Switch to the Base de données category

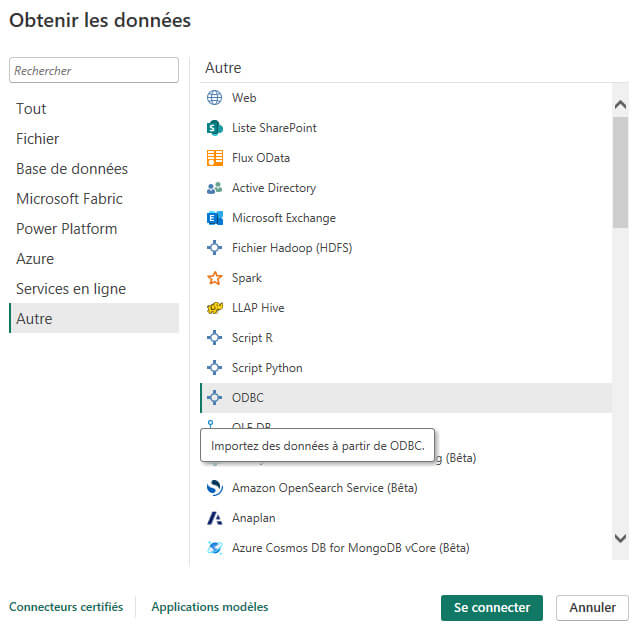[72, 169]
